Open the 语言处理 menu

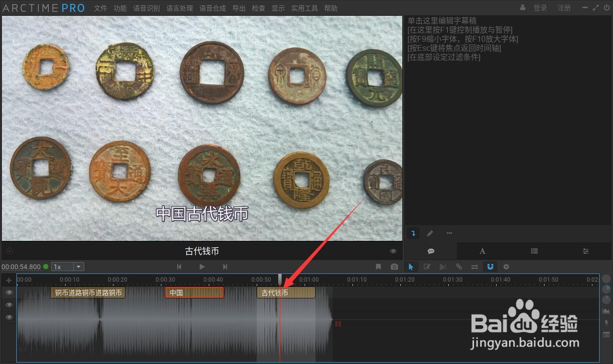click(180, 8)
